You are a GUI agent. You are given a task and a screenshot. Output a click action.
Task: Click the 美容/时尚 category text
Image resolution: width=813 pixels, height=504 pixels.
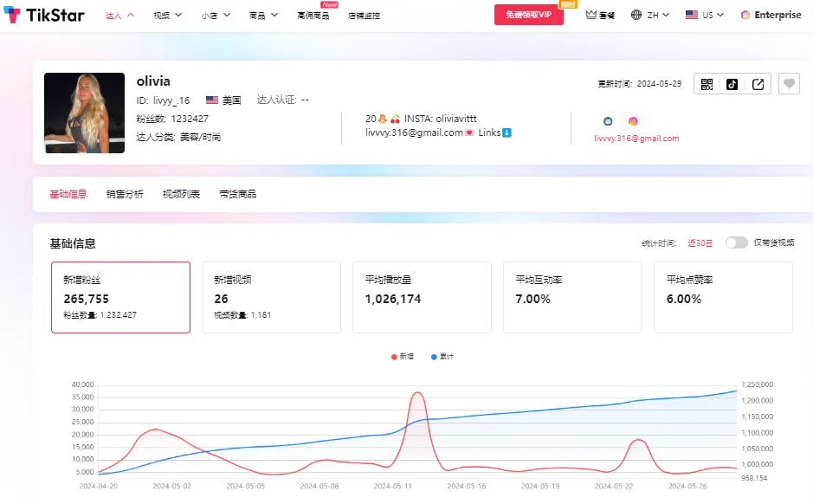201,137
